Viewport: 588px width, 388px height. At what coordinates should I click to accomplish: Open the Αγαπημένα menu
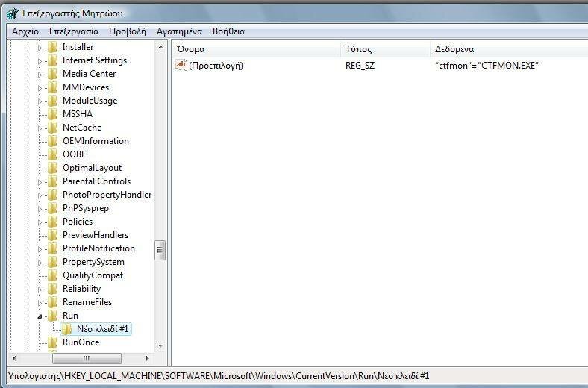click(179, 31)
